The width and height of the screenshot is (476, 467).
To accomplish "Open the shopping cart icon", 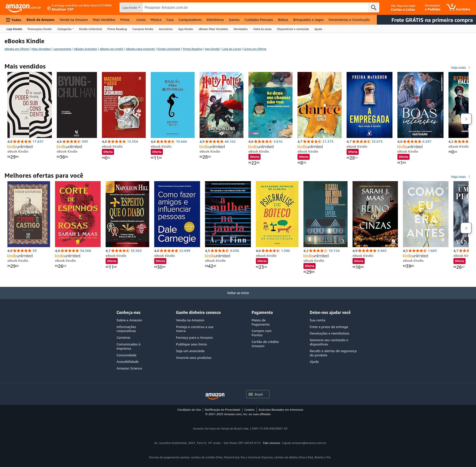I will click(x=458, y=7).
